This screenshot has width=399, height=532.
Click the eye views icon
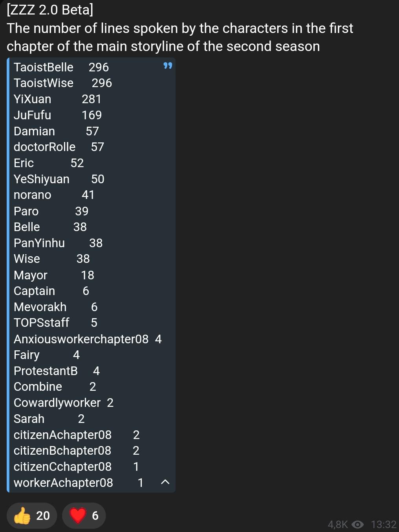[x=358, y=525]
